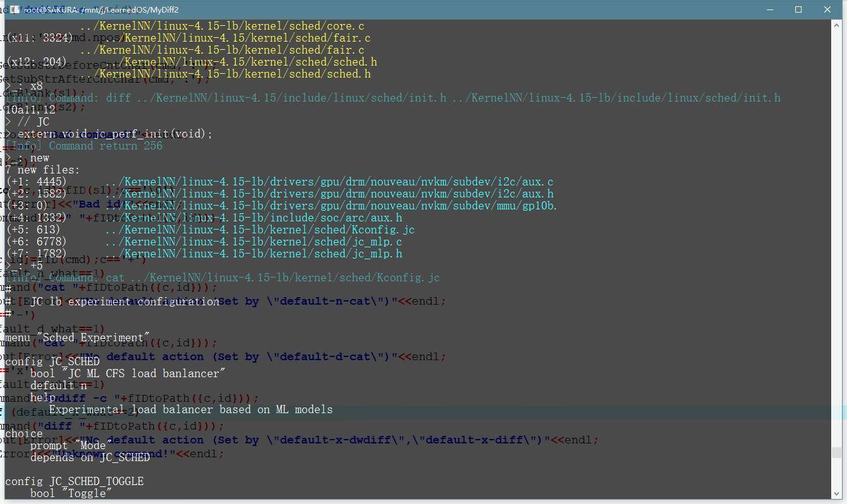Click the linux-4.15-lb/kernel/sched/core.c path line
847x504 pixels.
222,26
